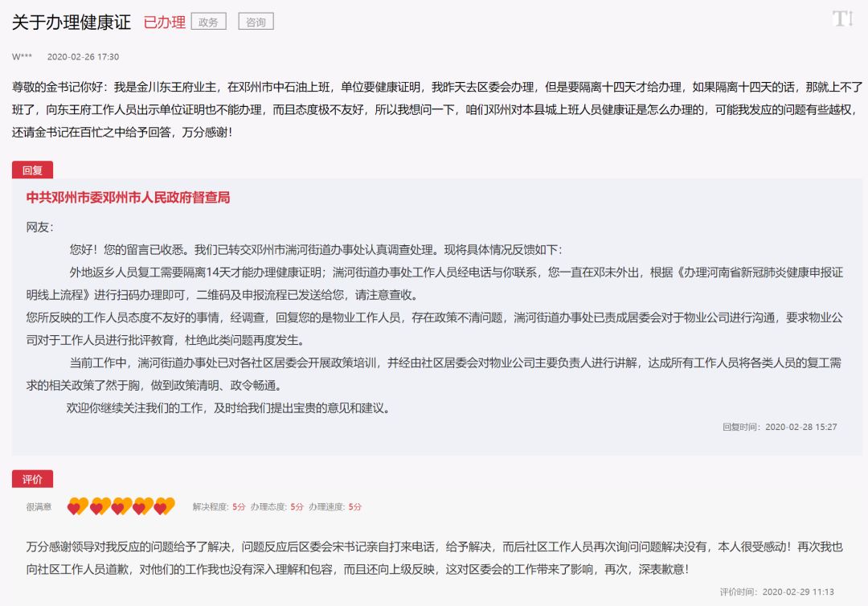Click the 已办理 status label
The height and width of the screenshot is (606, 868).
[165, 23]
